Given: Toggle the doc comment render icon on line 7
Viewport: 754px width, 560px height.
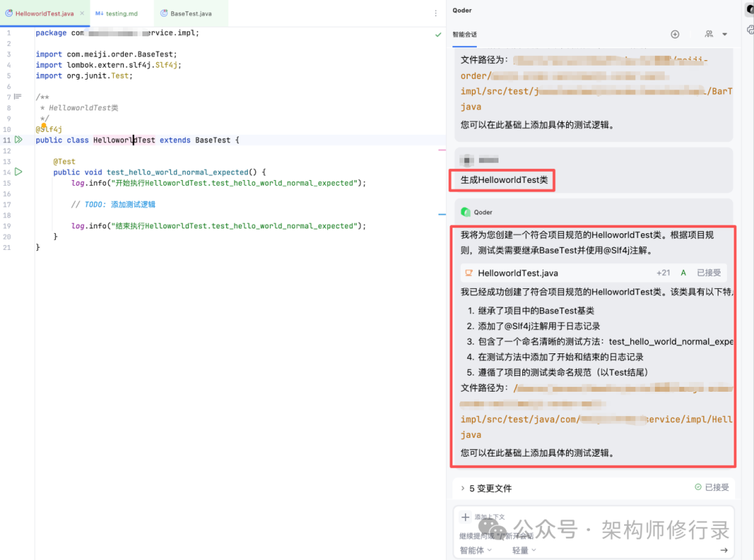Looking at the screenshot, I should 17,96.
